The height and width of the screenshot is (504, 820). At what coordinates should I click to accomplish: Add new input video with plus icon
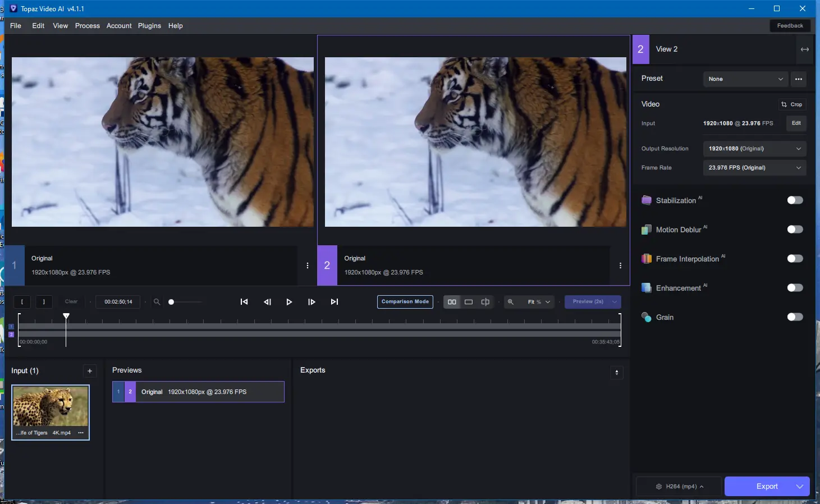90,371
